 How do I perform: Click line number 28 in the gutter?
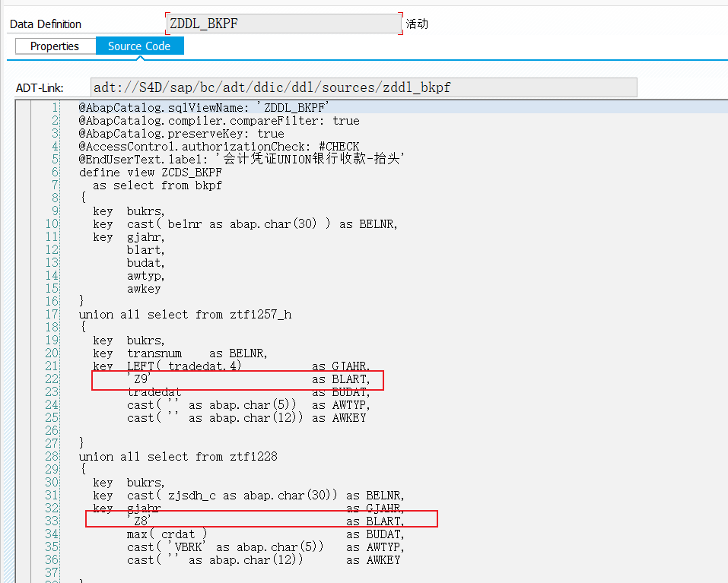click(x=52, y=456)
